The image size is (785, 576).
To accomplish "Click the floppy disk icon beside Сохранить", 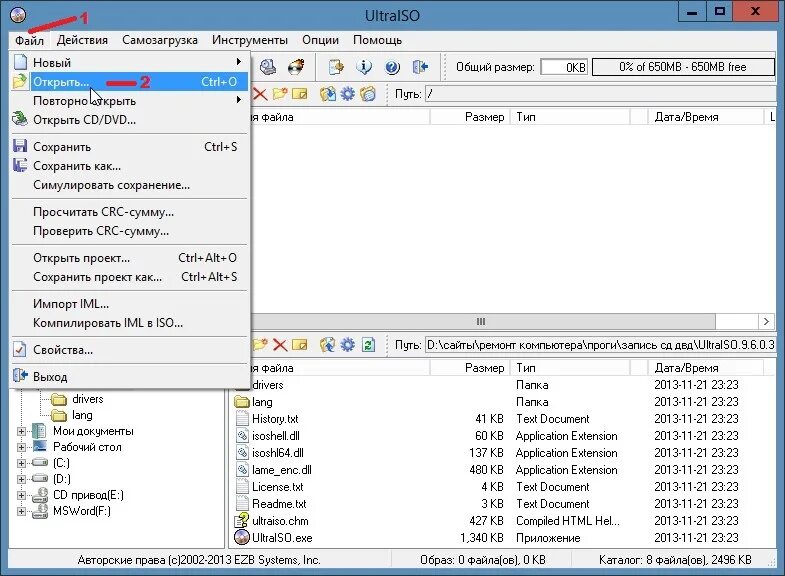I will (20, 146).
